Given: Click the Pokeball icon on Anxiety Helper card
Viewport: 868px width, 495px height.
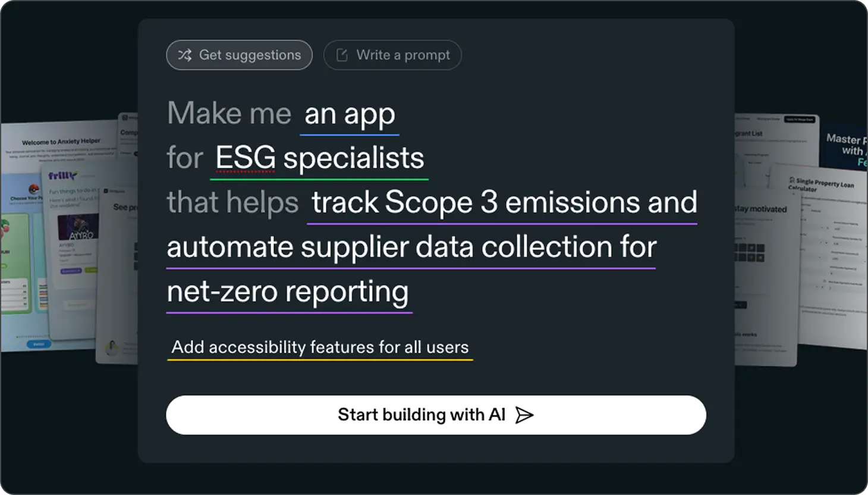Looking at the screenshot, I should pyautogui.click(x=34, y=189).
